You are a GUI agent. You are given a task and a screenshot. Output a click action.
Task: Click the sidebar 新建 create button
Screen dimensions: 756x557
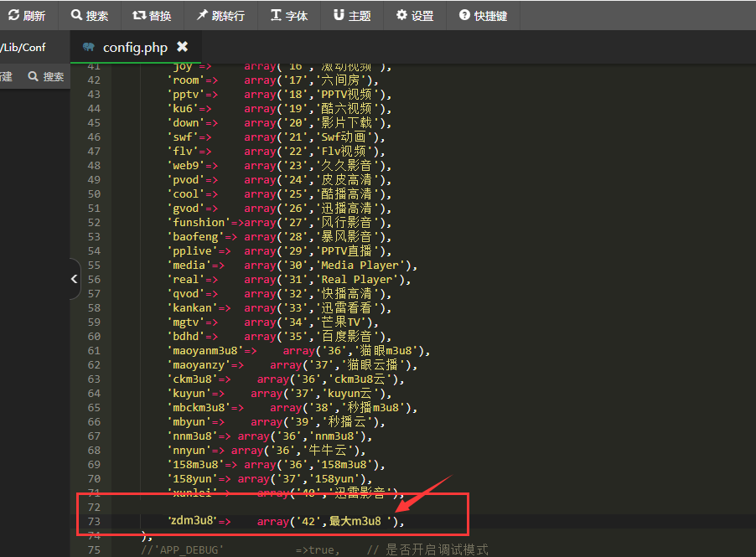7,76
